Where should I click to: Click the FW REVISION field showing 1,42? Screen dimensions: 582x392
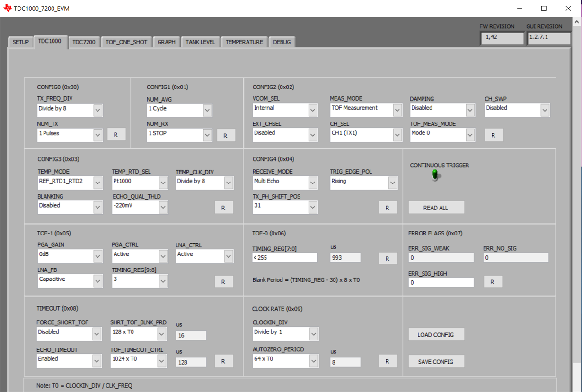pos(503,38)
